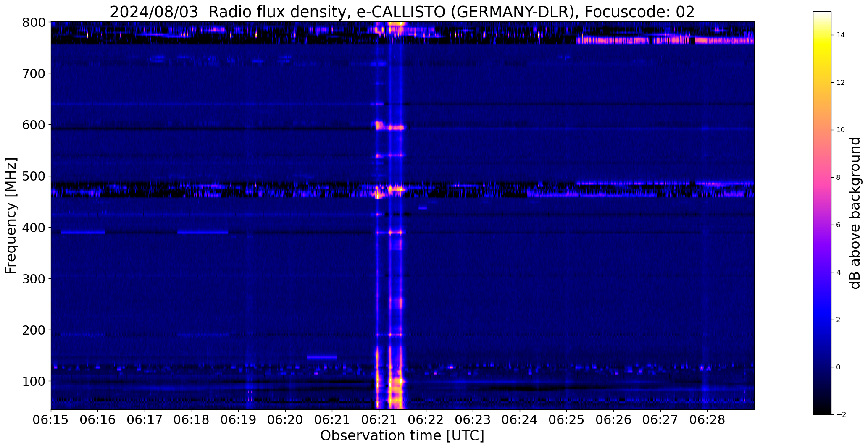Image resolution: width=868 pixels, height=448 pixels.
Task: Click the 300 frequency tick label
Action: pyautogui.click(x=33, y=279)
